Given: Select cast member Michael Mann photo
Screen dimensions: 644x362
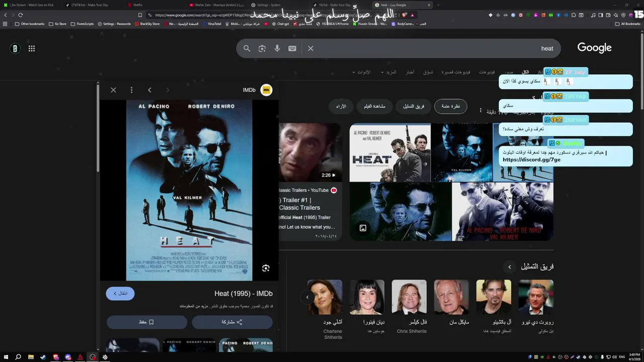Looking at the screenshot, I should click(451, 297).
